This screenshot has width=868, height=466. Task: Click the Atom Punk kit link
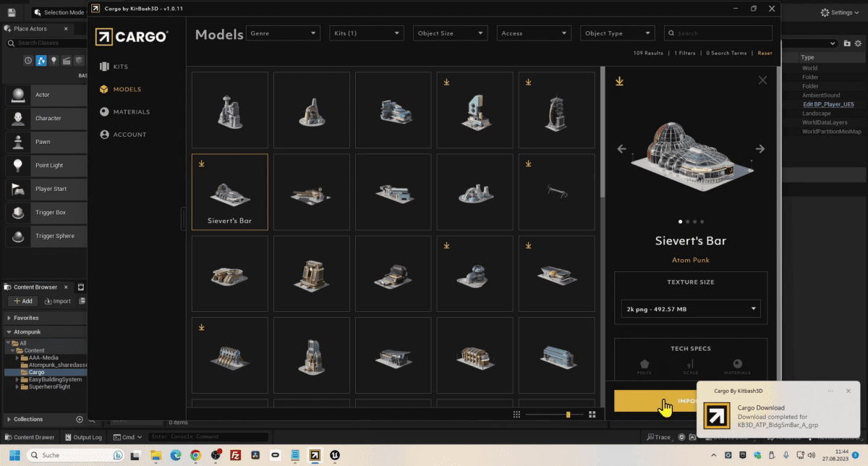[x=690, y=260]
